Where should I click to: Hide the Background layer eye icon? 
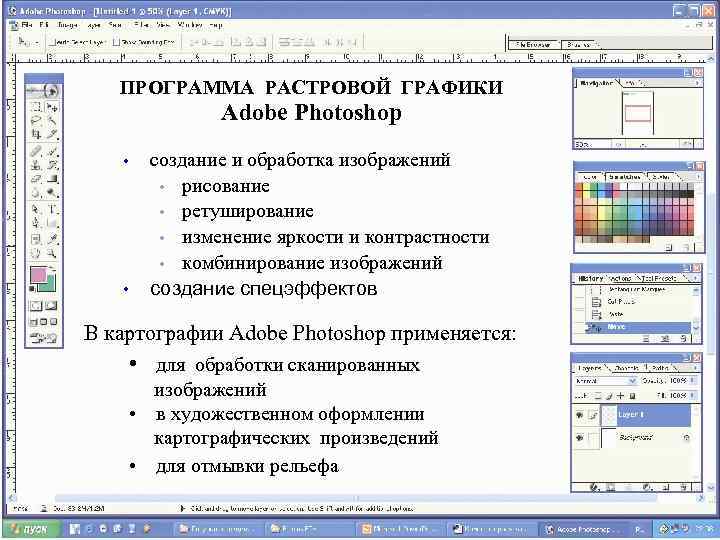click(579, 438)
